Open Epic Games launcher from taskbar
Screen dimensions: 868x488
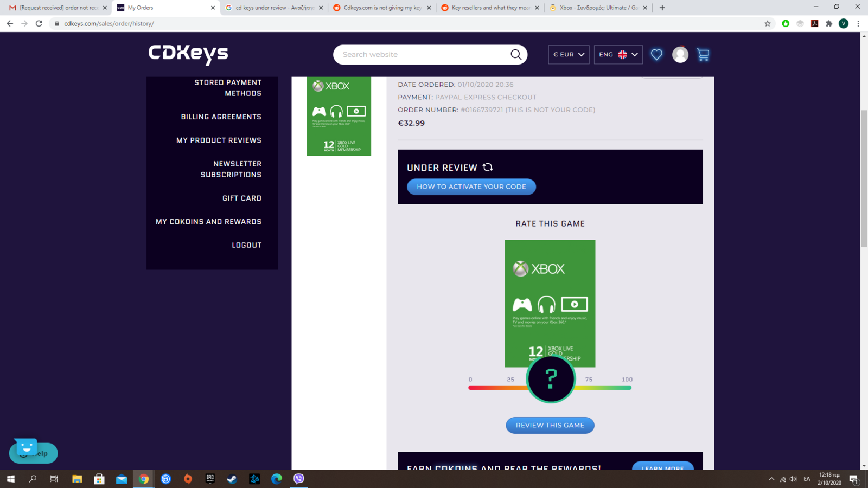(x=210, y=479)
